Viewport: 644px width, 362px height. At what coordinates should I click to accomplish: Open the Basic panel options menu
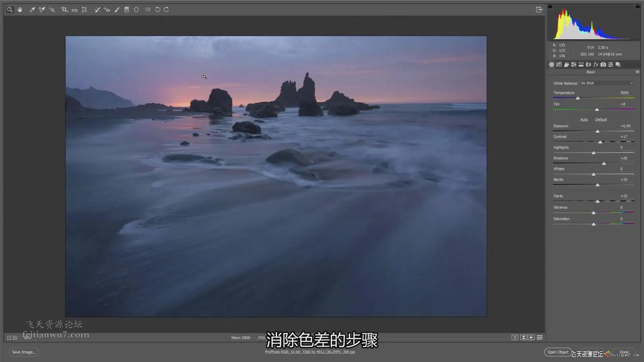[x=637, y=72]
